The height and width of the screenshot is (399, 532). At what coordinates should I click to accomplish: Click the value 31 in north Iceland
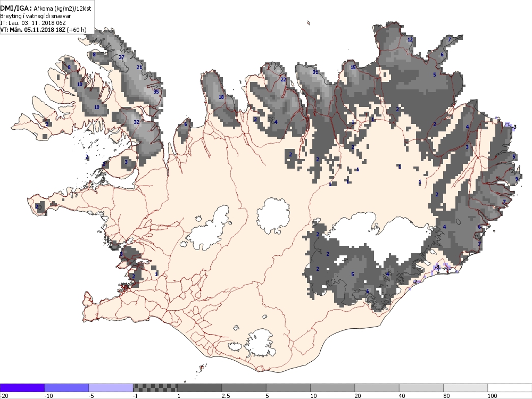tap(315, 72)
